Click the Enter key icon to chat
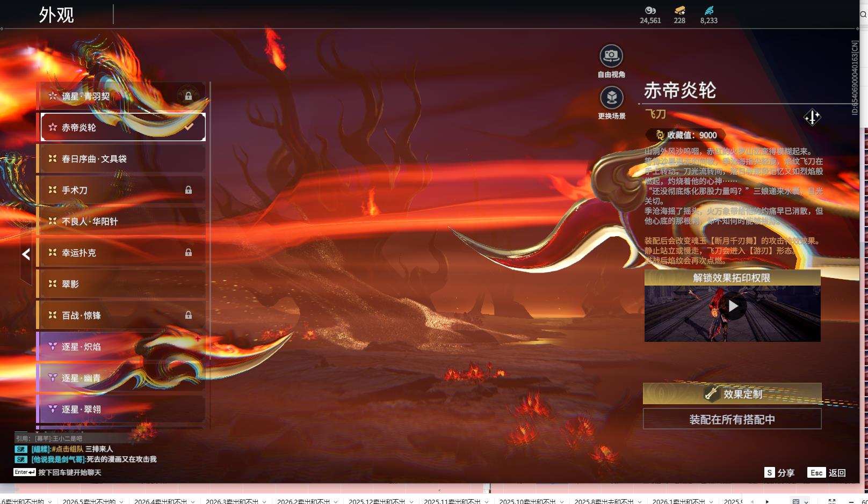 click(25, 472)
